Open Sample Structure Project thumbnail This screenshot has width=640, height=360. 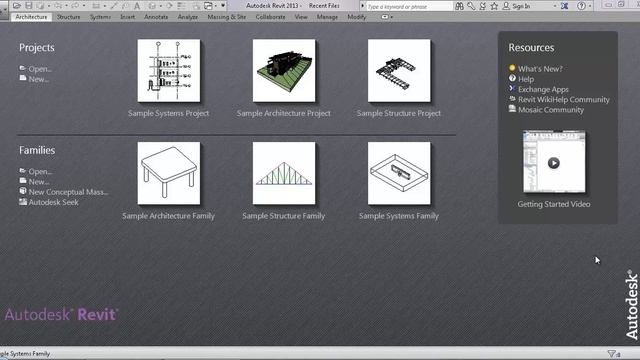click(399, 71)
